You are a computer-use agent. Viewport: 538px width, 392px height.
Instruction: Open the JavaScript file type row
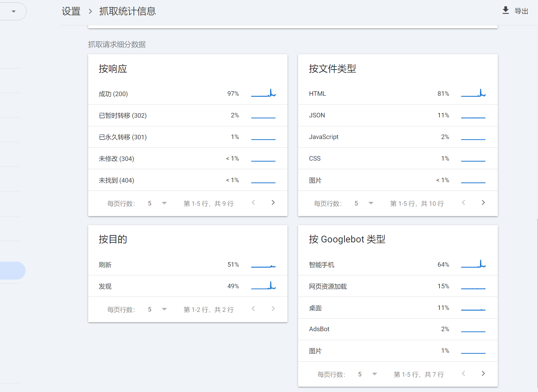coord(398,137)
